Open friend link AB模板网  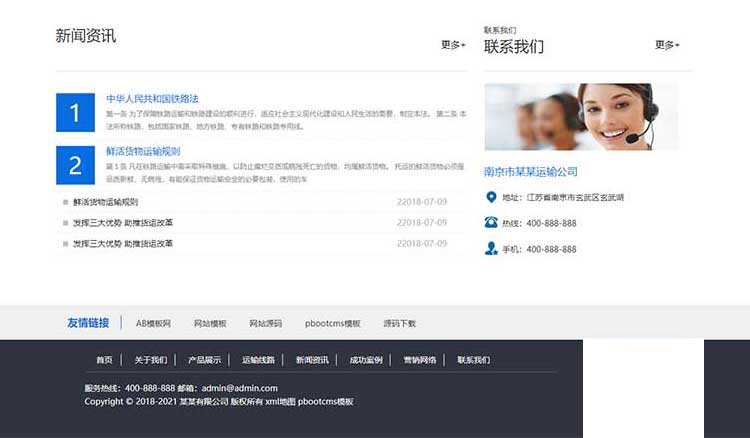click(x=153, y=323)
